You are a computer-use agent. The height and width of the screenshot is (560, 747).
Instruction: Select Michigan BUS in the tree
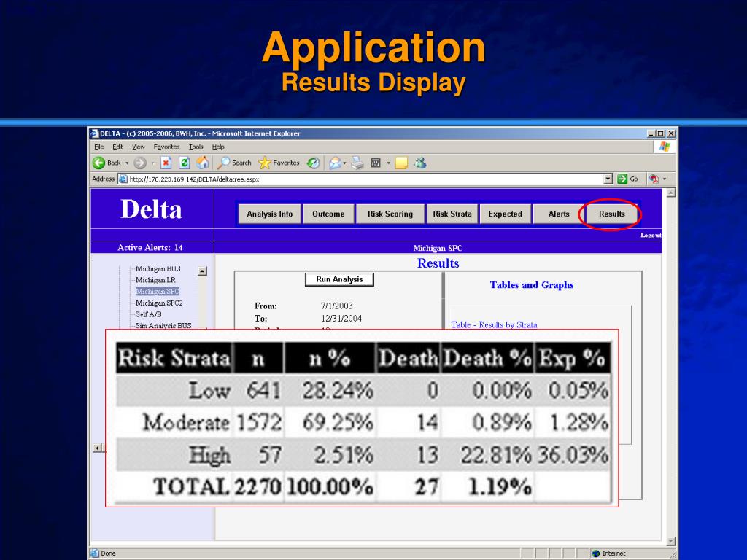[158, 268]
